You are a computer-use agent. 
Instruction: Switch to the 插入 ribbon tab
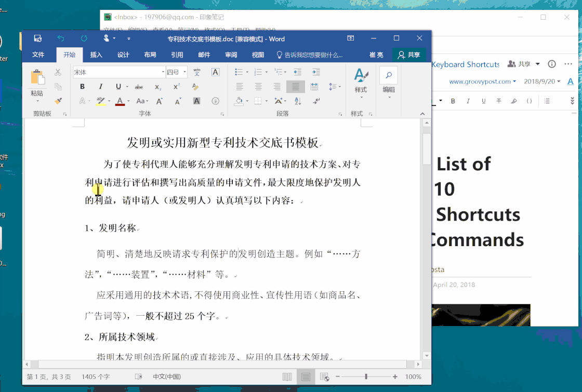click(96, 55)
